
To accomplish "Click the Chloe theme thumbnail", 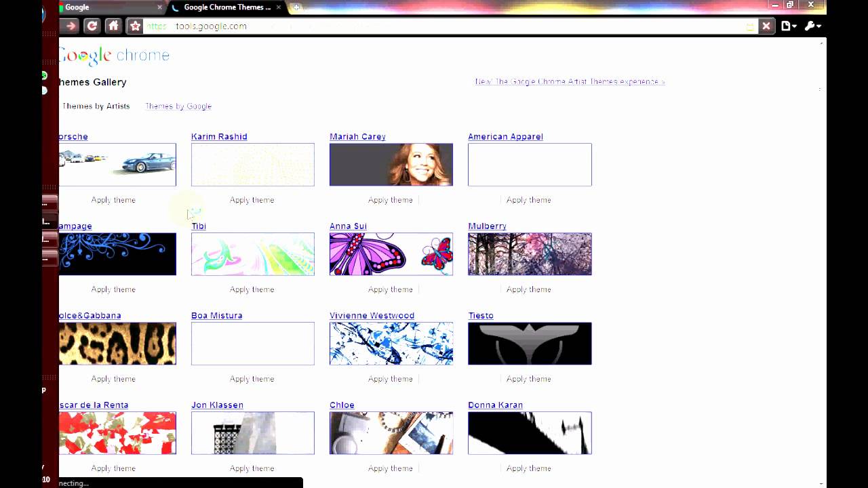I will [391, 433].
